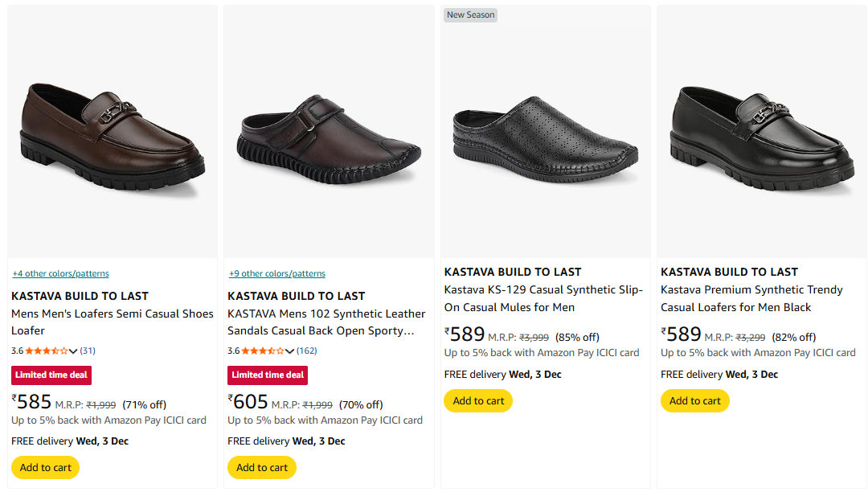The height and width of the screenshot is (492, 868).
Task: Add KS-129 Casual Mules to cart
Action: click(478, 400)
